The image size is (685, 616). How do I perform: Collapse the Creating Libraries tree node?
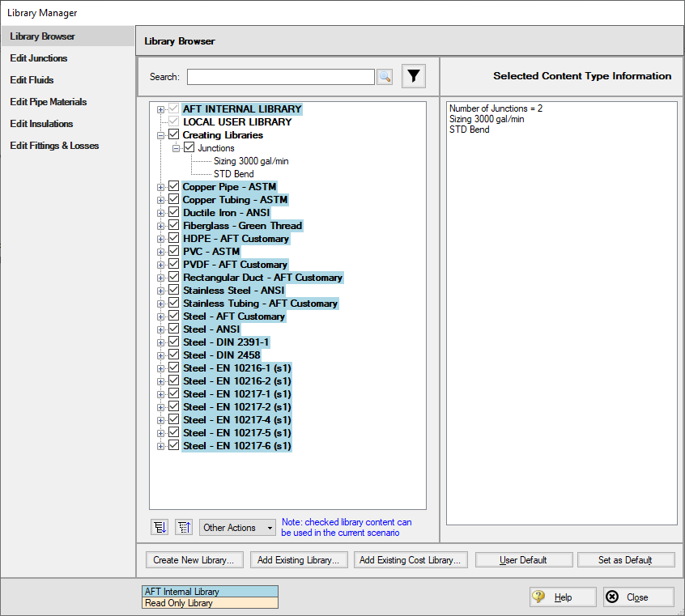coord(161,135)
